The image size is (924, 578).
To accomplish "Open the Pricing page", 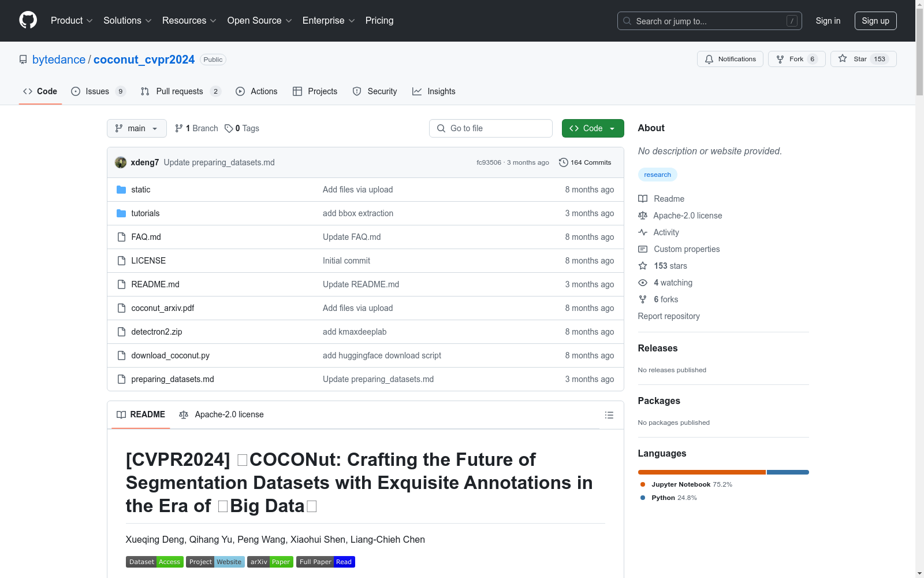I will (x=379, y=21).
